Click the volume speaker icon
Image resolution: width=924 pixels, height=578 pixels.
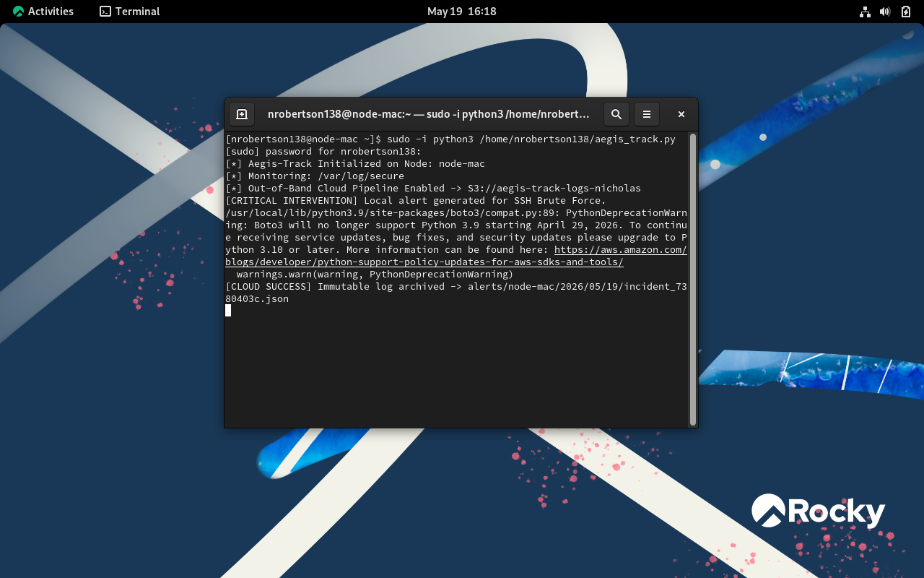click(885, 12)
